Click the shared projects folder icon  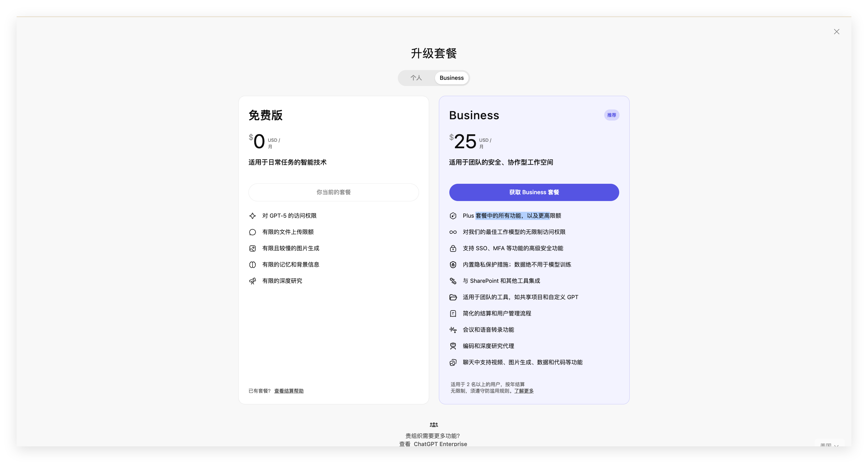pos(453,297)
